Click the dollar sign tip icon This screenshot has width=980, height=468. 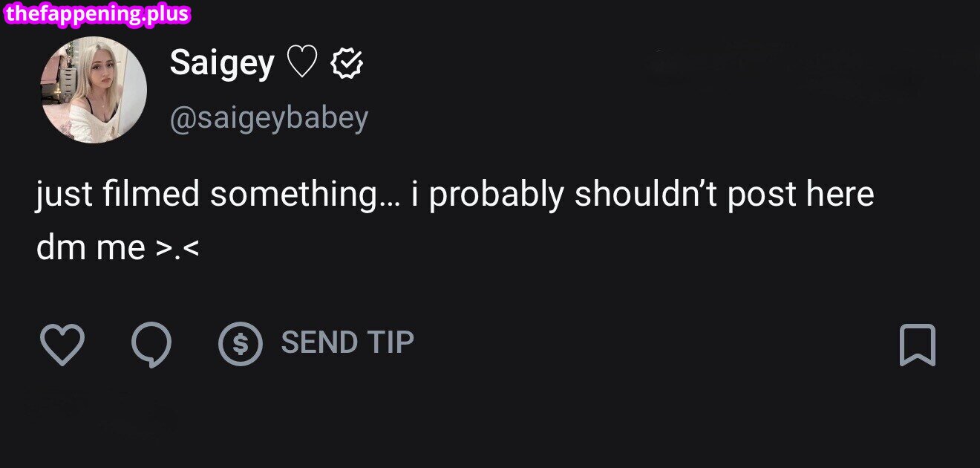coord(241,344)
